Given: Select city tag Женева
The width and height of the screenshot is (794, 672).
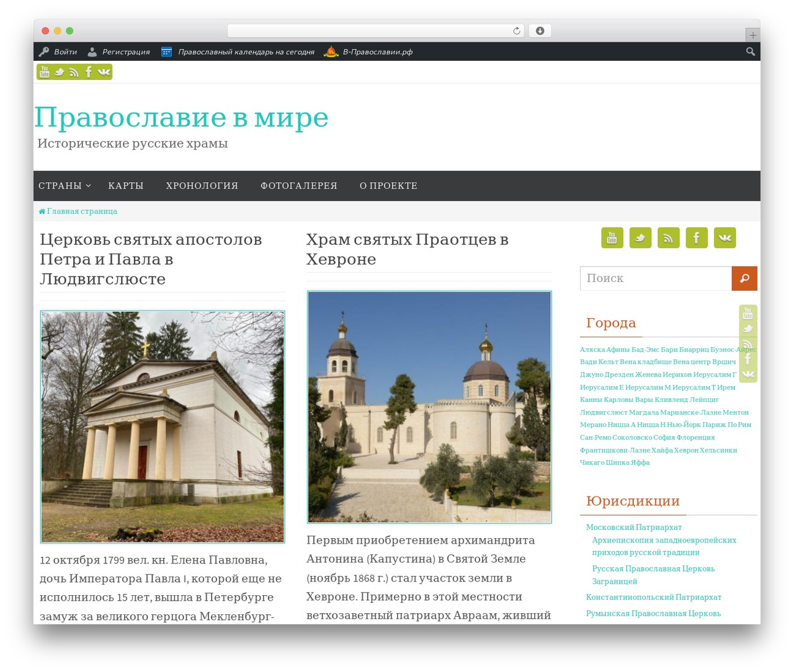Looking at the screenshot, I should (x=648, y=374).
